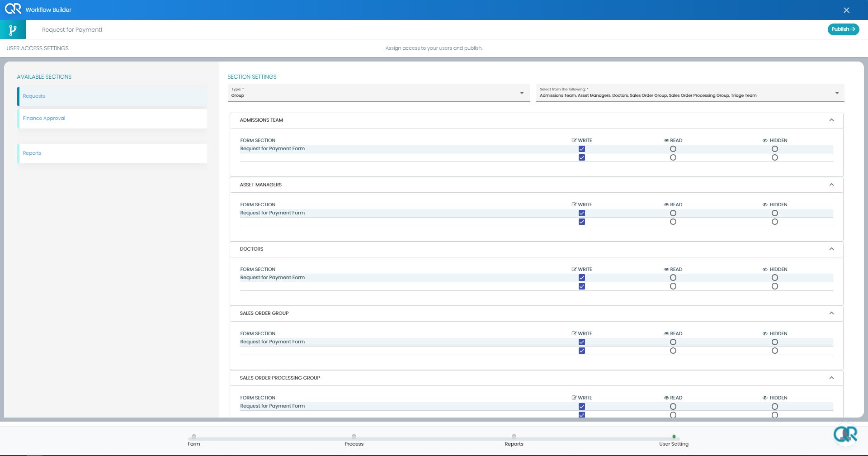Collapse the Asset Managers panel

(x=831, y=185)
